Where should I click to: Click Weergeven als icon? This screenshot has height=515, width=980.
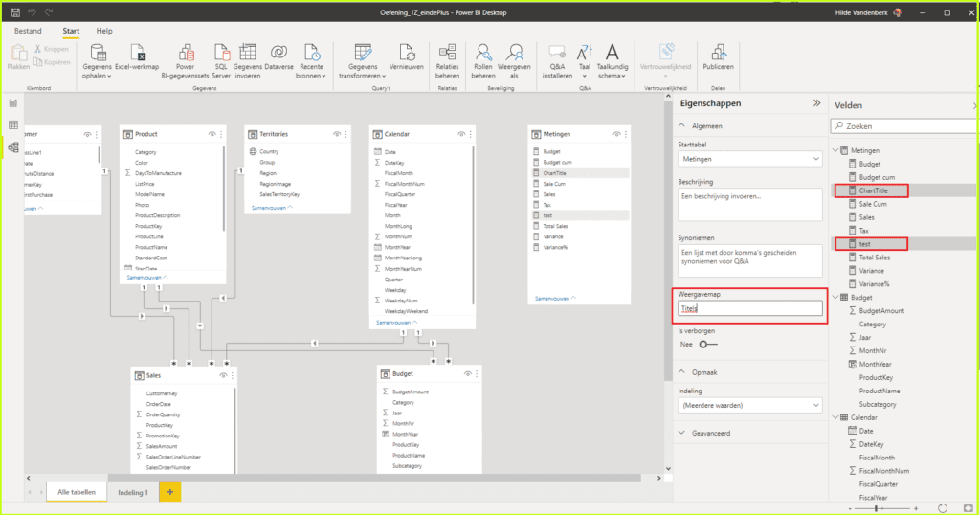[x=514, y=61]
